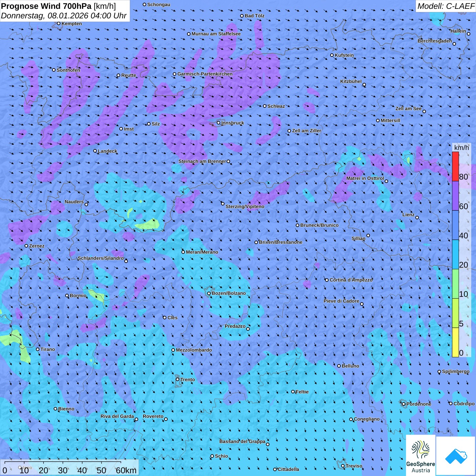
Task: Click the Innsbruck city marker
Action: pyautogui.click(x=219, y=123)
